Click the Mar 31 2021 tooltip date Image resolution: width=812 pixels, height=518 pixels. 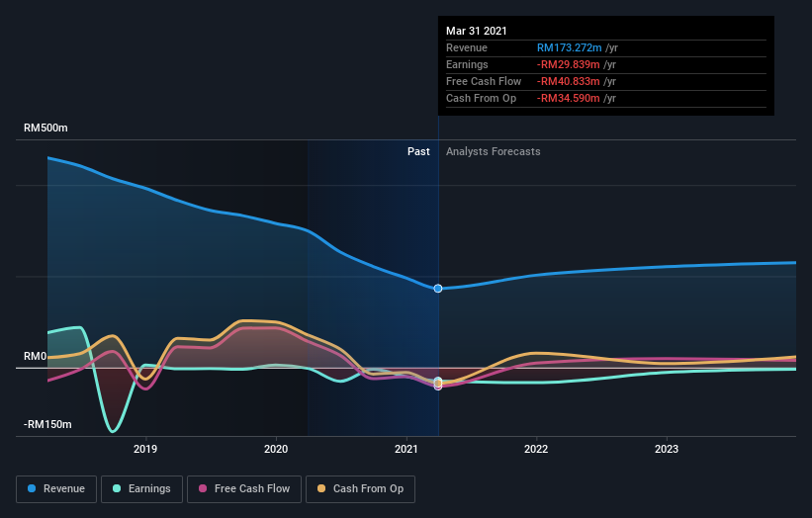pos(477,31)
